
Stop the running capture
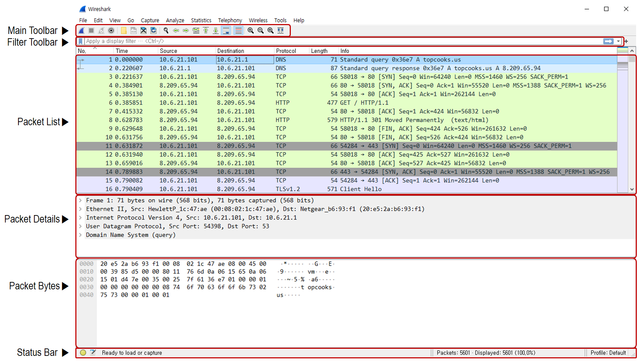coord(91,31)
